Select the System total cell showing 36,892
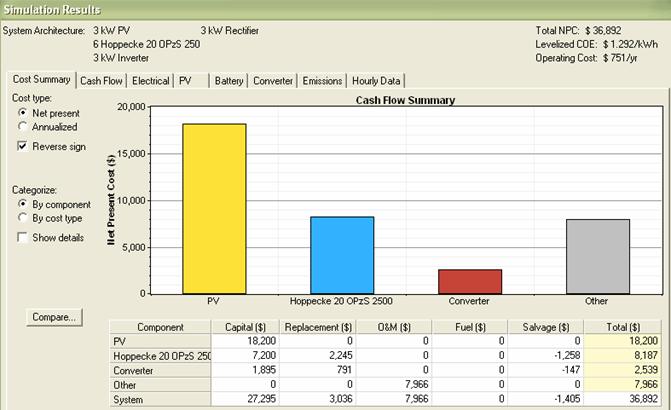 pyautogui.click(x=630, y=397)
